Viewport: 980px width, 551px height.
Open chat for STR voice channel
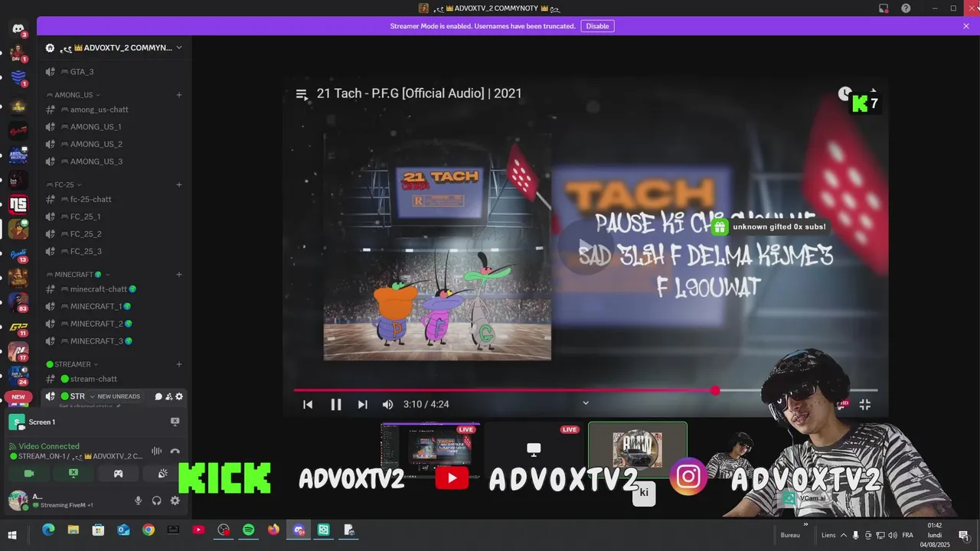(x=158, y=396)
